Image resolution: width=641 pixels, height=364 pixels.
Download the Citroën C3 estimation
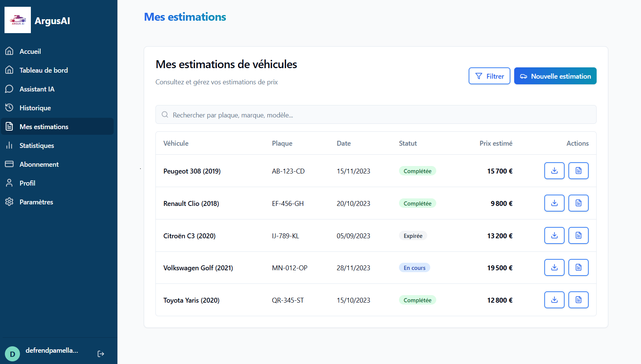[x=554, y=235]
